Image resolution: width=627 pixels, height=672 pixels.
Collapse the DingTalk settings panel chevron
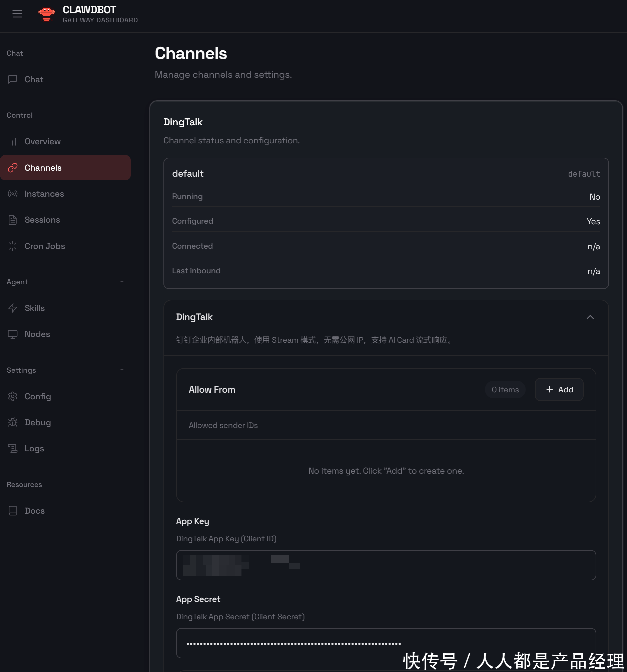pyautogui.click(x=590, y=317)
